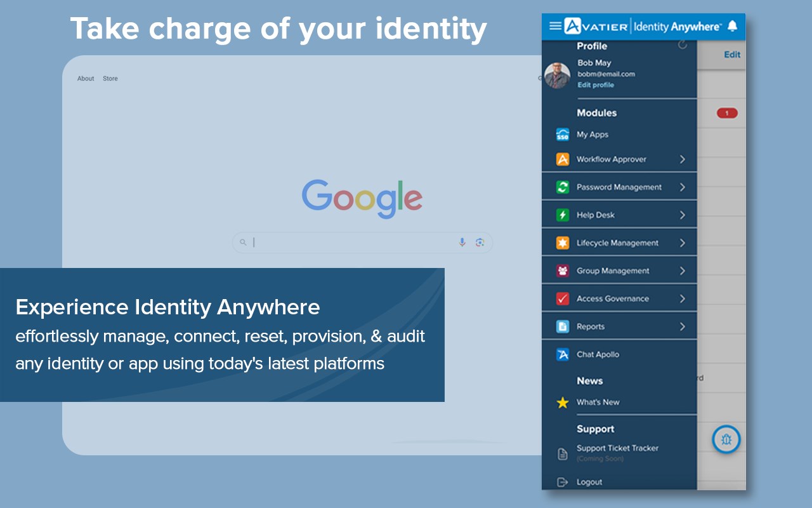The image size is (812, 508).
Task: Expand the Password Management chevron
Action: [x=683, y=187]
